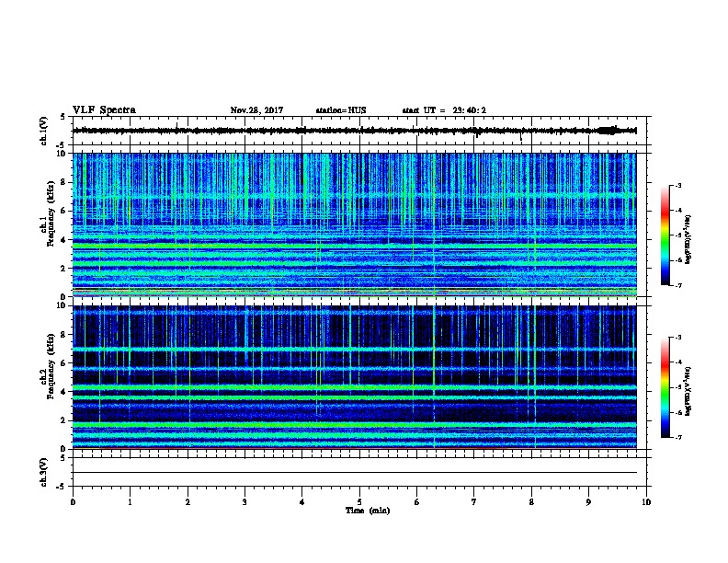Click the 'start UT = 23:40: 2' text
The height and width of the screenshot is (563, 728).
point(444,110)
